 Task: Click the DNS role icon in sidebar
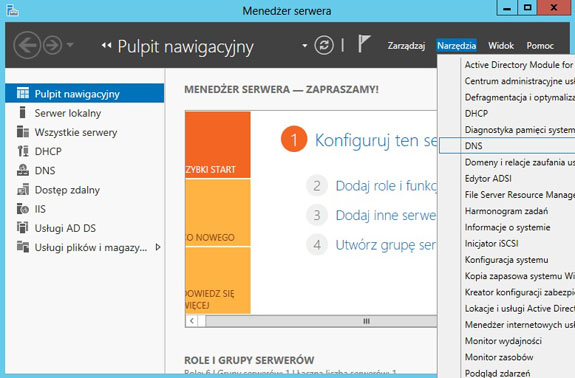point(23,170)
